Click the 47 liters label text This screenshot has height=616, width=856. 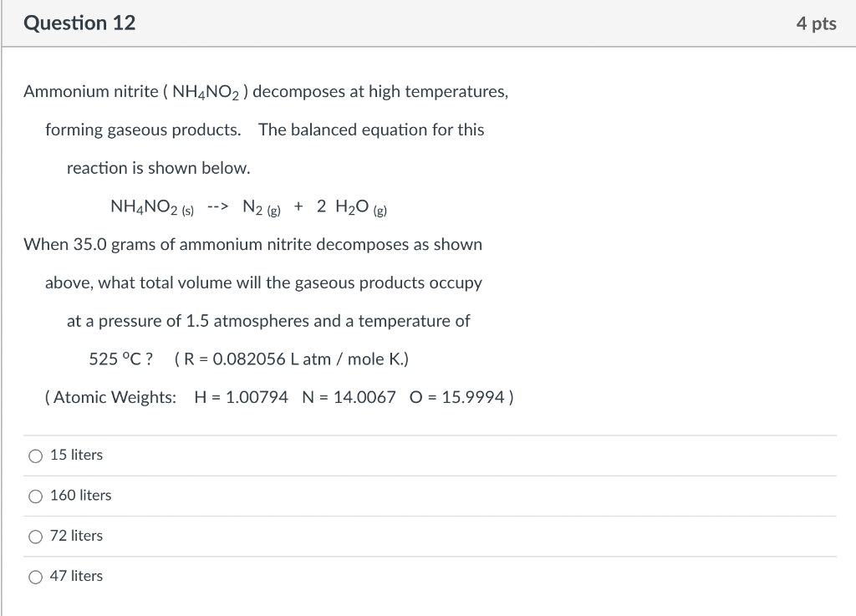coord(76,576)
